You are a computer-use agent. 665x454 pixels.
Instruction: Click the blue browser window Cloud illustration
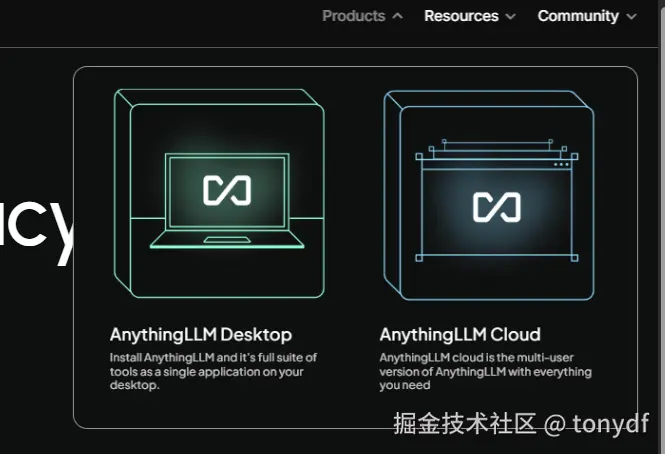pyautogui.click(x=489, y=196)
